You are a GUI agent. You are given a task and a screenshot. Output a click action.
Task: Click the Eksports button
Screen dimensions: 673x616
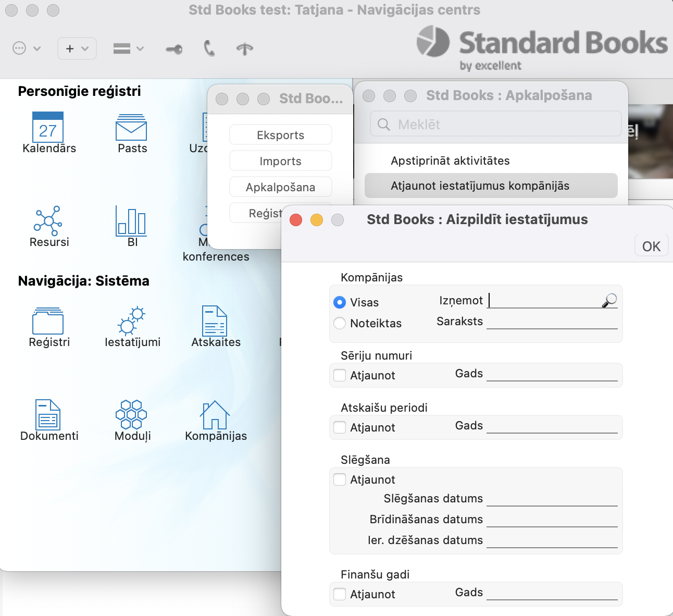pyautogui.click(x=280, y=135)
